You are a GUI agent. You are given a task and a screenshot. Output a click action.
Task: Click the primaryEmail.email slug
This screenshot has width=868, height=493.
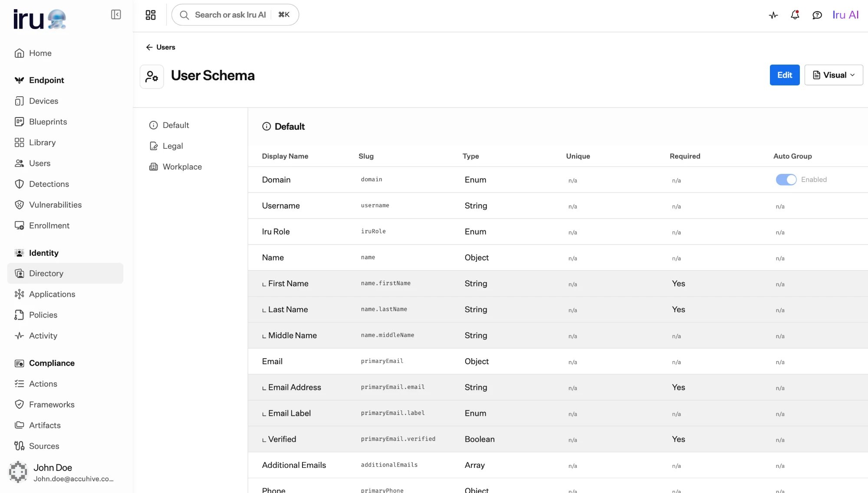[392, 387]
